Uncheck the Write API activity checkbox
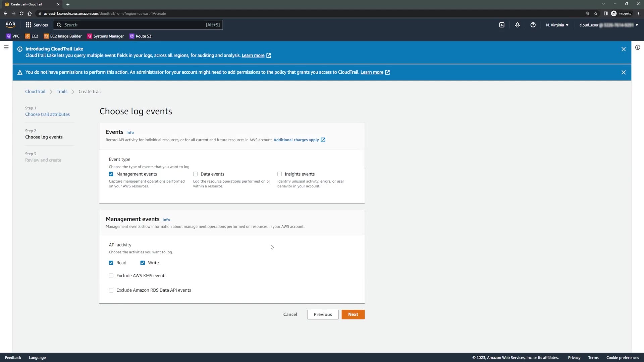This screenshot has width=644, height=362. [143, 263]
